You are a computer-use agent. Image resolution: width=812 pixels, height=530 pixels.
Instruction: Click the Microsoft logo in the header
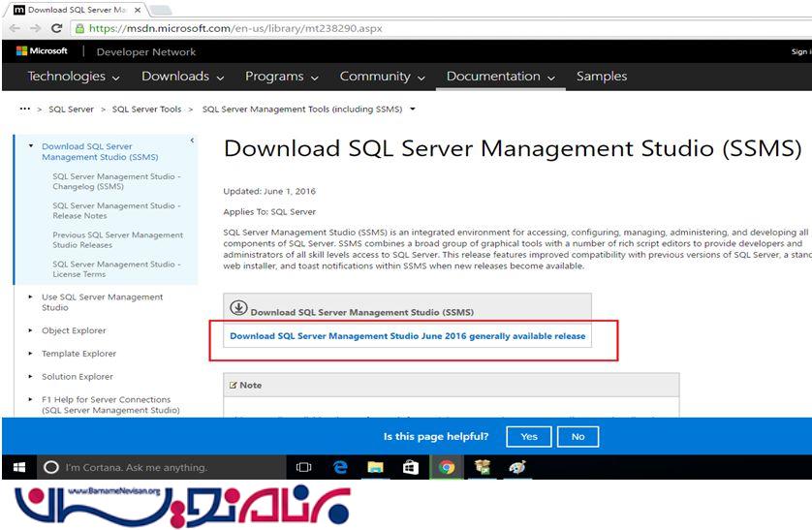(x=42, y=51)
